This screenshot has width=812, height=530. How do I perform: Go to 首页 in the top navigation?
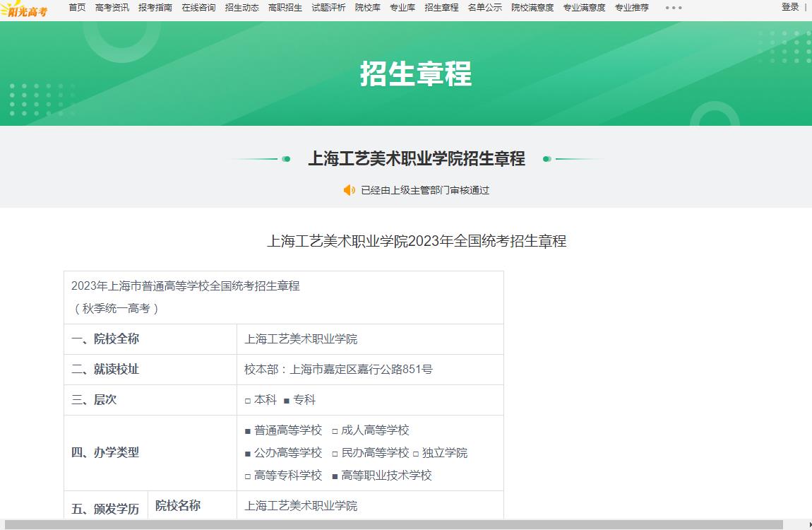(77, 7)
